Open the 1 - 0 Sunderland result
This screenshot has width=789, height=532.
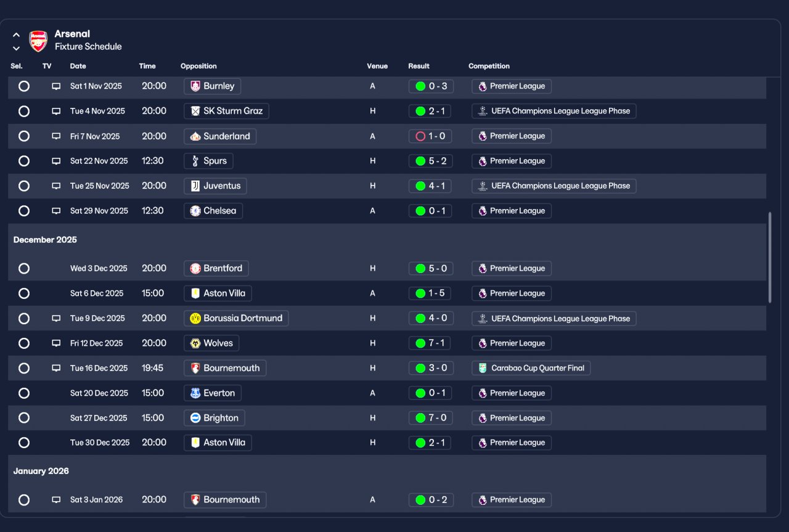[x=431, y=136]
